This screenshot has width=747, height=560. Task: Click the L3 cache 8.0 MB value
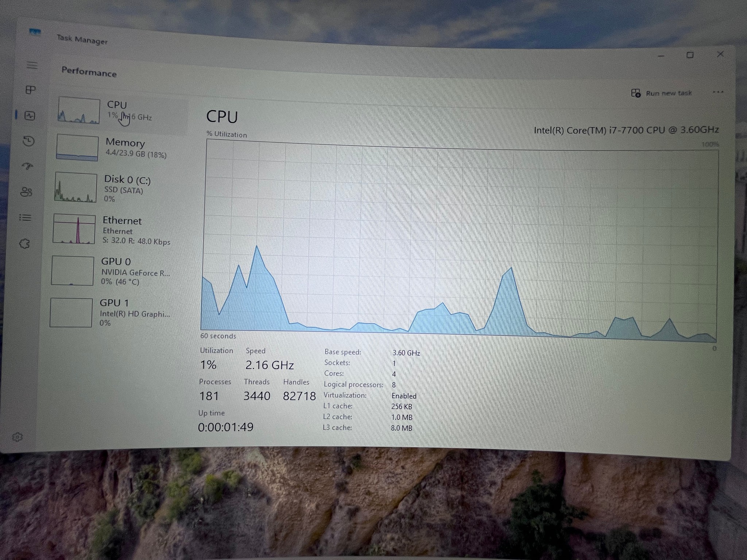tap(401, 428)
